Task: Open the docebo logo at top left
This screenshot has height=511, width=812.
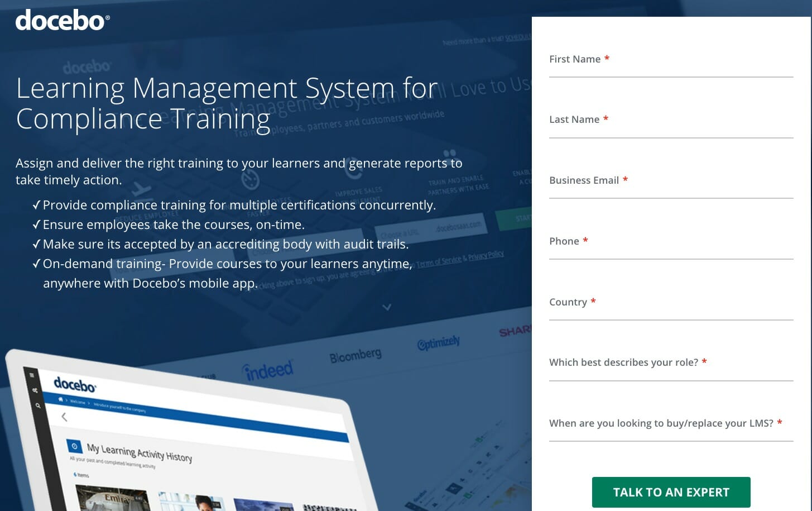Action: 63,21
